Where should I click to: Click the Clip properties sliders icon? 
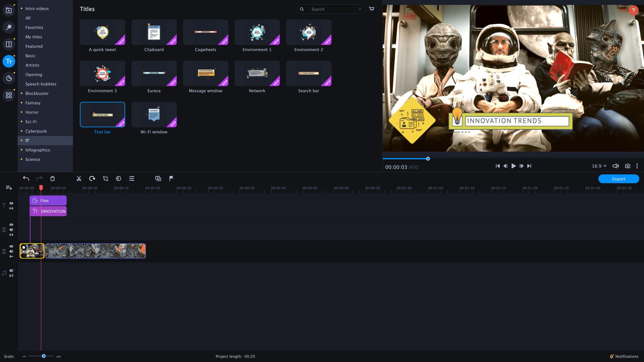tap(132, 178)
